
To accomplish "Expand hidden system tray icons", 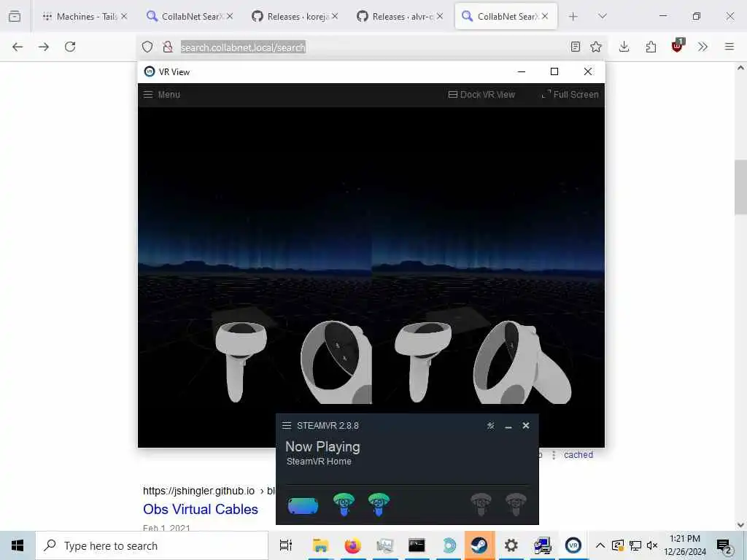I will [x=600, y=545].
